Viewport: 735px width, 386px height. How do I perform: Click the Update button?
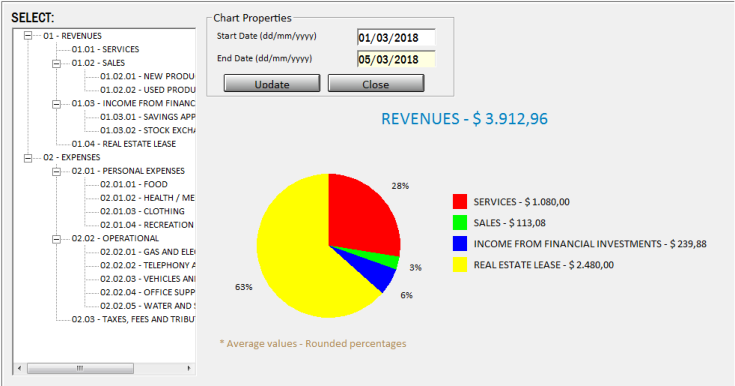click(x=272, y=83)
